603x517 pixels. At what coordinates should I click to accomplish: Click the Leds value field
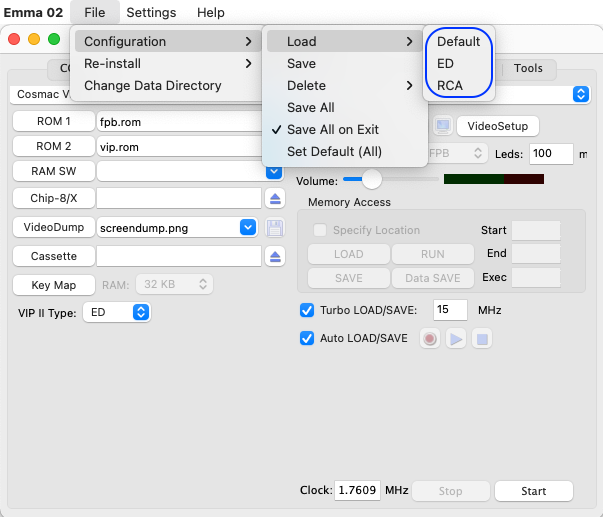(x=551, y=154)
